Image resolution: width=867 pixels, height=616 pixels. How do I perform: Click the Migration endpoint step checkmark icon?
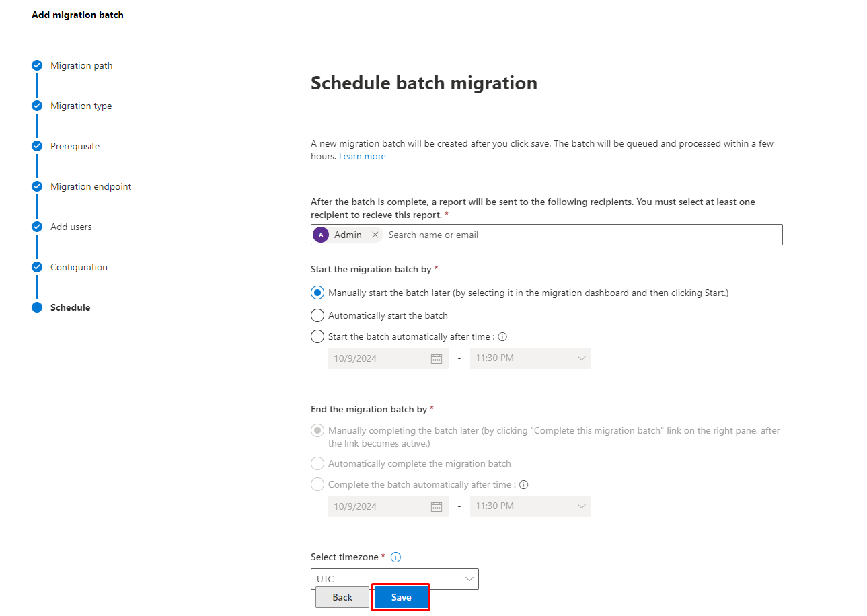click(37, 186)
